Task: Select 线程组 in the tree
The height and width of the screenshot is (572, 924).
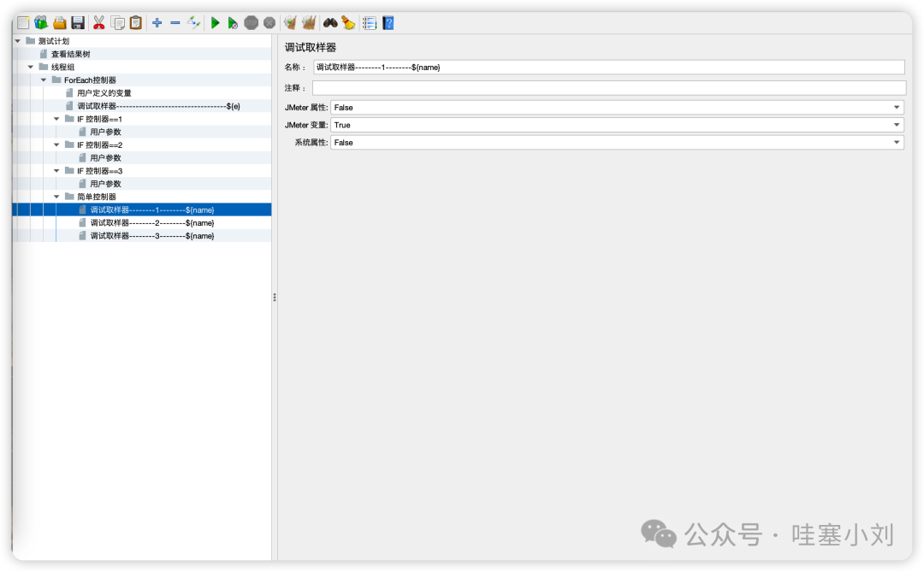Action: point(62,68)
